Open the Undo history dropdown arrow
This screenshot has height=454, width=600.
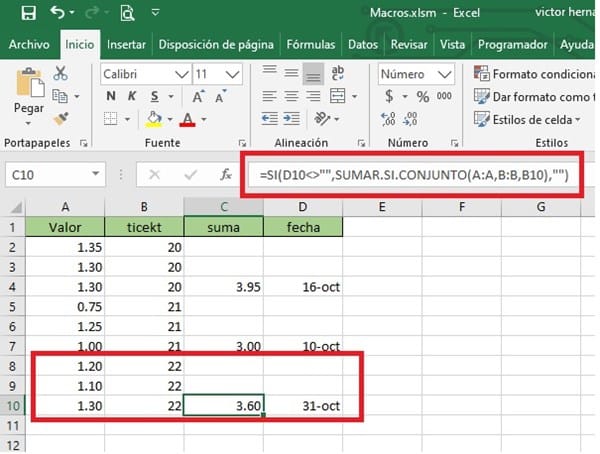tap(72, 13)
